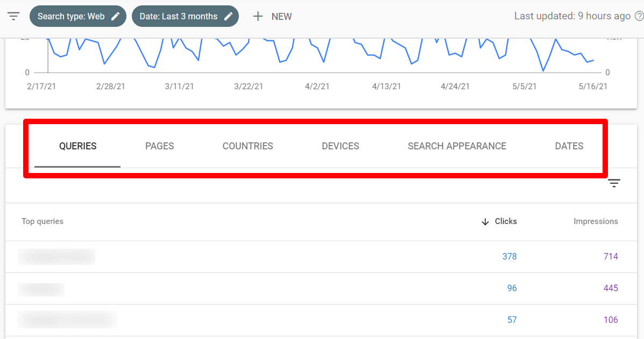Screen dimensions: 644x339
Task: Click the sort arrow beside Clicks
Action: 485,221
